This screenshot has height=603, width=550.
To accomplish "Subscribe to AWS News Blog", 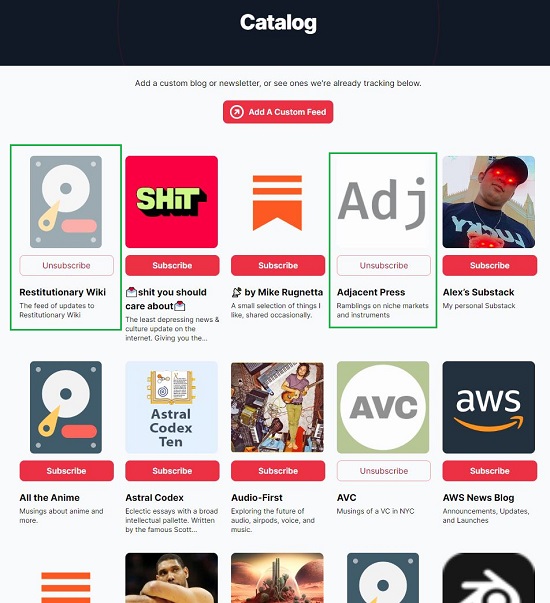I will (x=490, y=471).
